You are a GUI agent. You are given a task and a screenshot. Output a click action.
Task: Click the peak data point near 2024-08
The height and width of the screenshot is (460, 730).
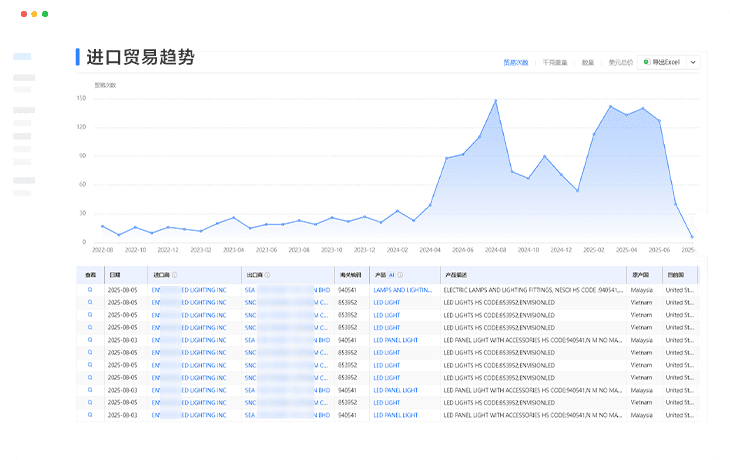click(x=495, y=100)
